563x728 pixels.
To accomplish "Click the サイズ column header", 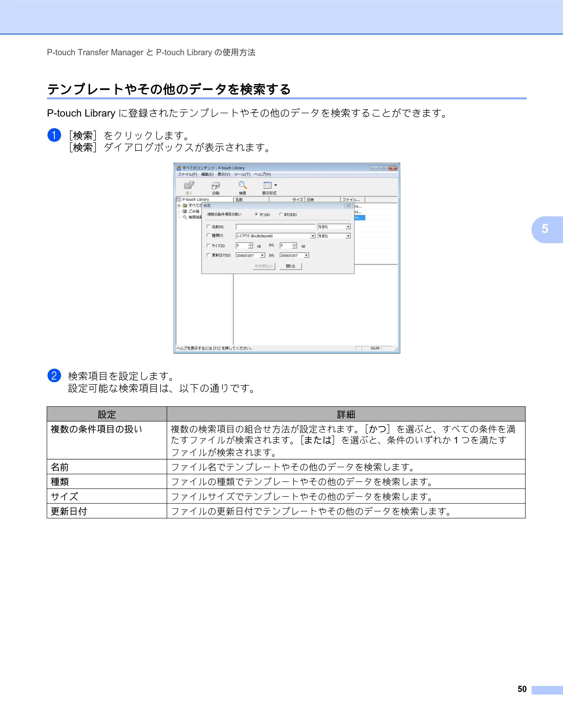I will (287, 200).
